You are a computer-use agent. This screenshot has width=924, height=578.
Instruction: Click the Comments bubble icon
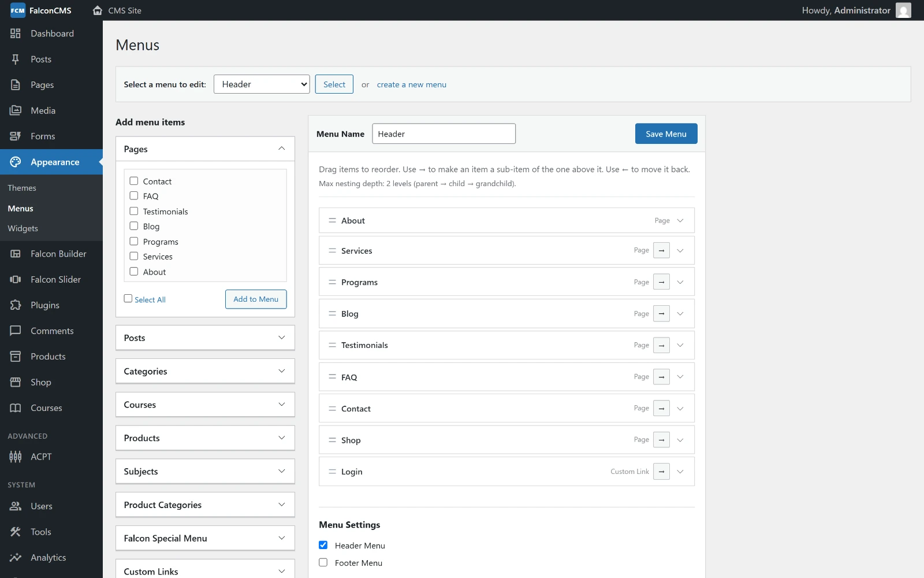click(x=16, y=331)
